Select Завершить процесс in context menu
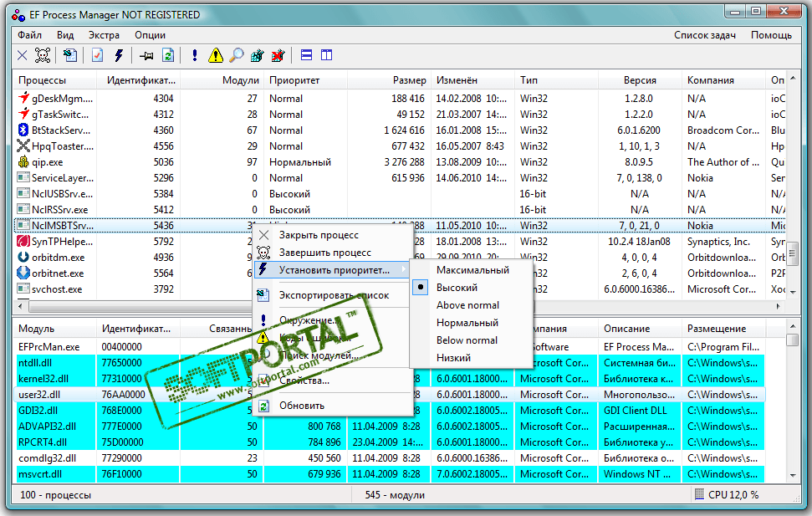Screen dimensions: 812x516 click(x=324, y=253)
